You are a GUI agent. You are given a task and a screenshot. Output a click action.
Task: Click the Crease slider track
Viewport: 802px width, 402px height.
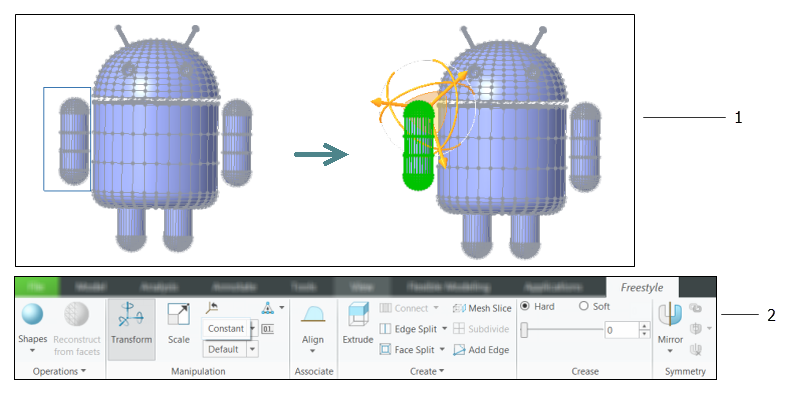click(560, 330)
